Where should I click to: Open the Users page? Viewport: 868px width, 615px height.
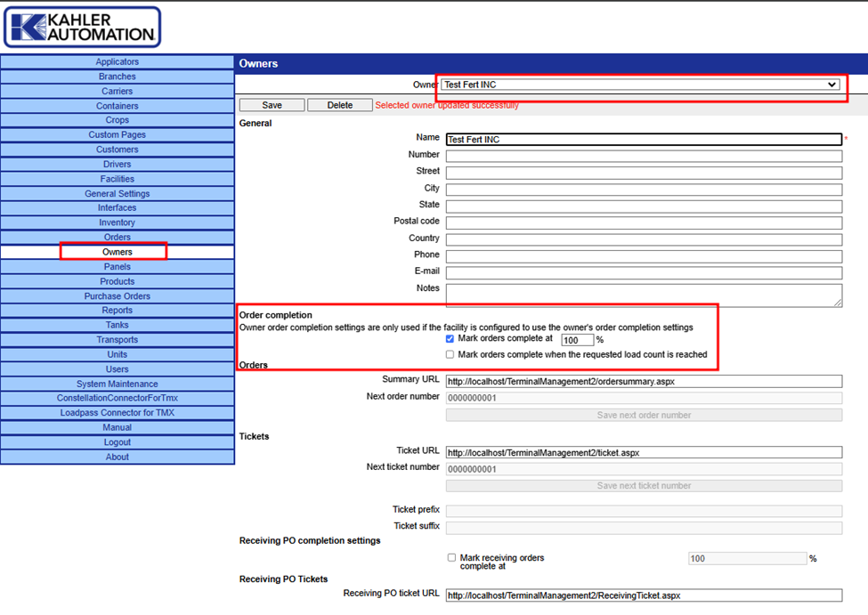(117, 369)
